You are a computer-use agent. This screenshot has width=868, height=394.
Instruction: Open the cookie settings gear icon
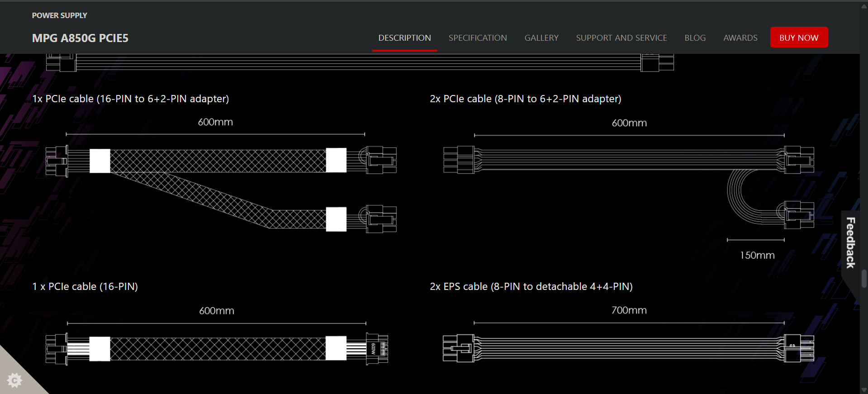pos(14,380)
